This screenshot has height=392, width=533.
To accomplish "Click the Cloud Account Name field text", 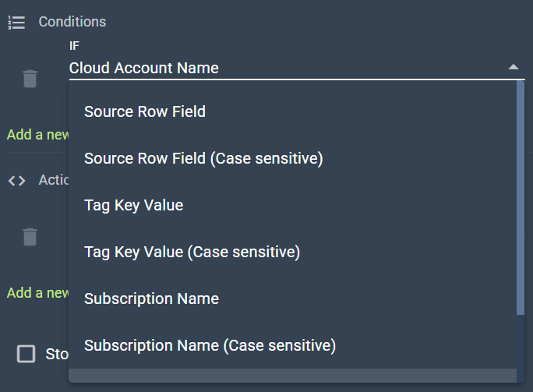I will point(144,69).
